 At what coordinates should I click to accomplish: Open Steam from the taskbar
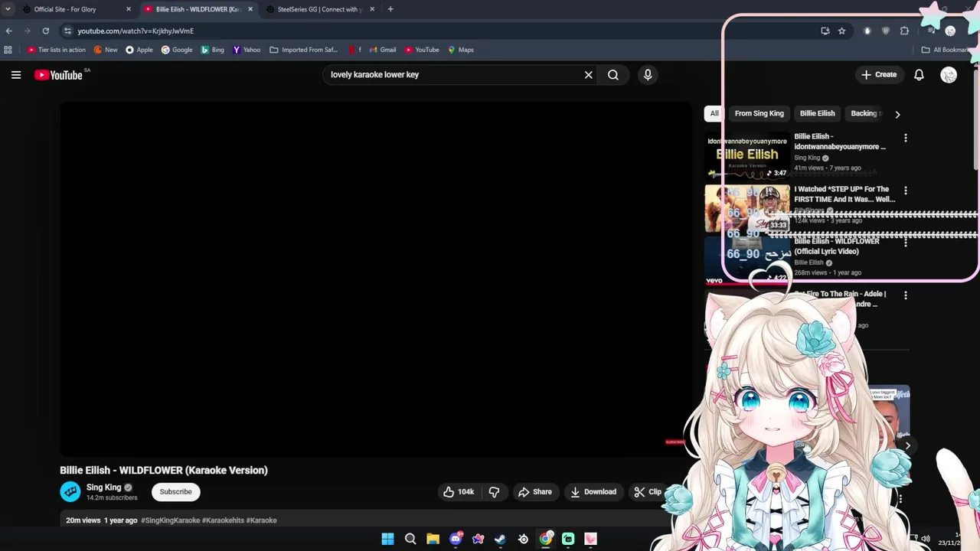(x=501, y=539)
